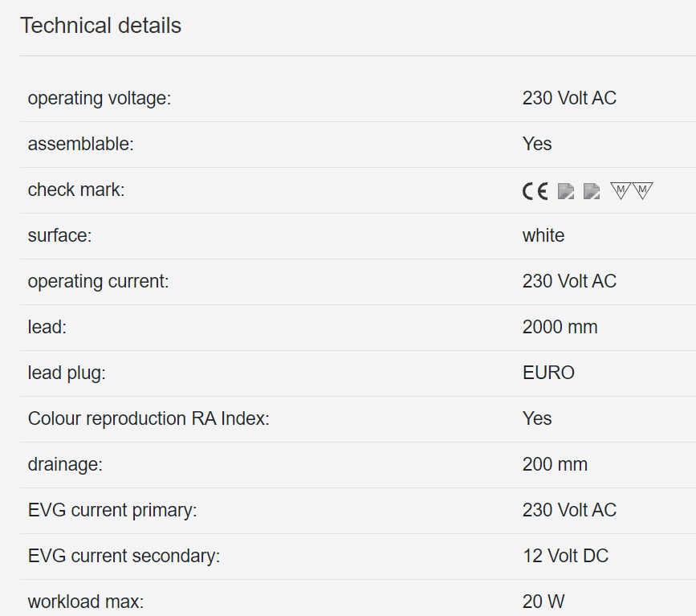
Task: Click the surface value white
Action: 543,236
